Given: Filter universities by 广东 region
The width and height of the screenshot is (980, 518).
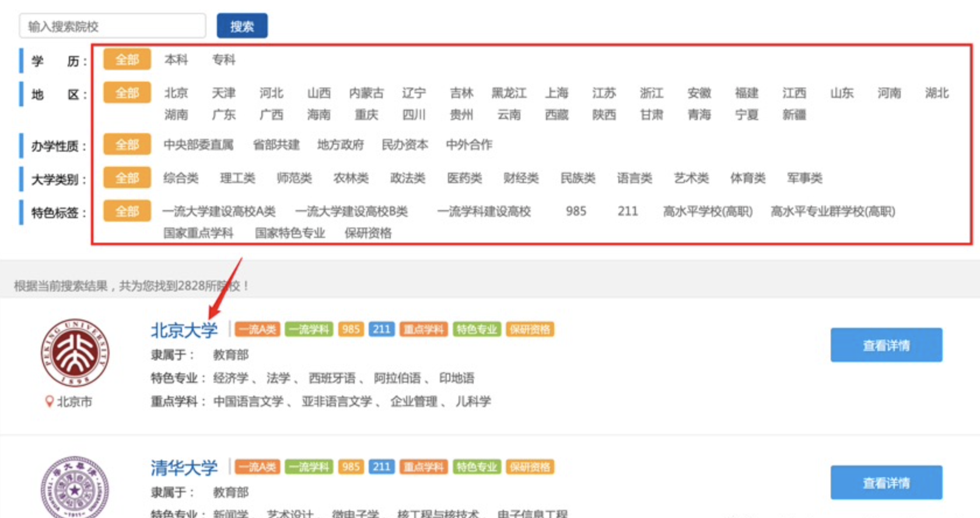Looking at the screenshot, I should [224, 114].
